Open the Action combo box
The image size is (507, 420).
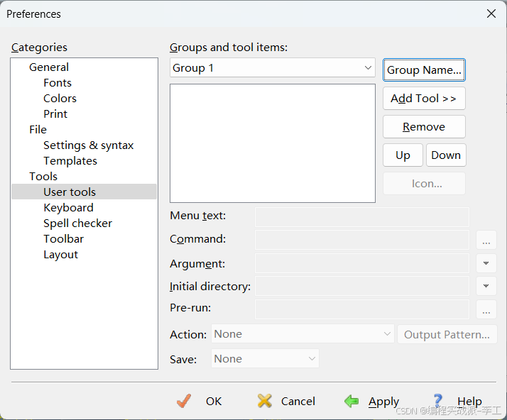(x=302, y=333)
